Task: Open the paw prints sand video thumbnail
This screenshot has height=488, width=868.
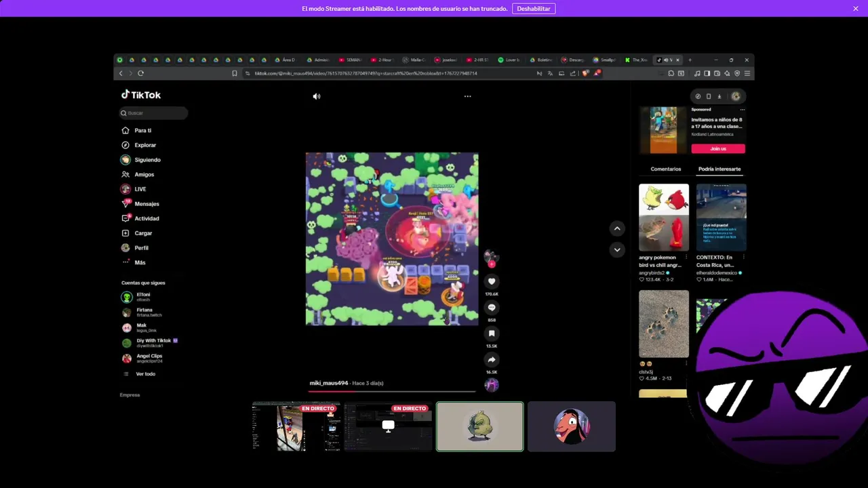Action: click(664, 324)
